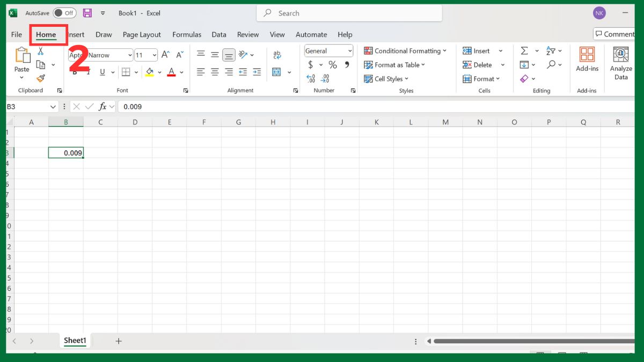
Task: Select the Sheet1 tab
Action: 75,341
